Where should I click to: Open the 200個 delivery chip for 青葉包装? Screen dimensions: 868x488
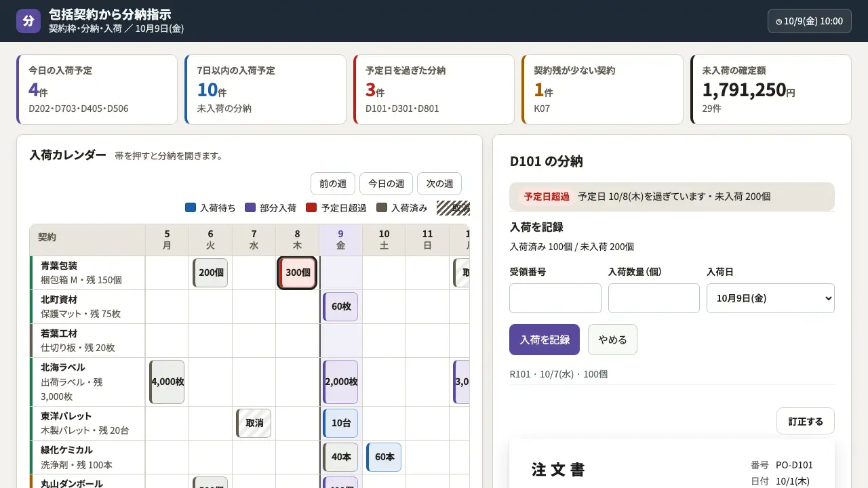click(210, 272)
